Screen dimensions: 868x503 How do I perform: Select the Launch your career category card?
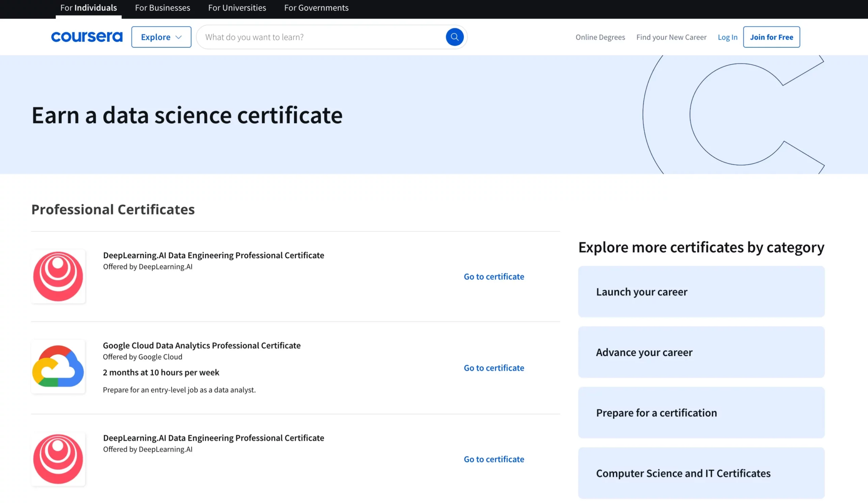(701, 291)
